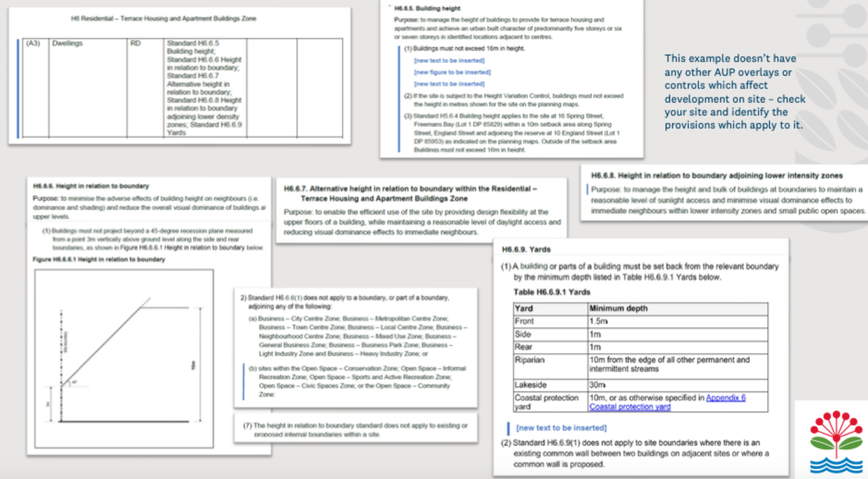
Task: Click the "Dwellings" activity cell
Action: (x=67, y=43)
